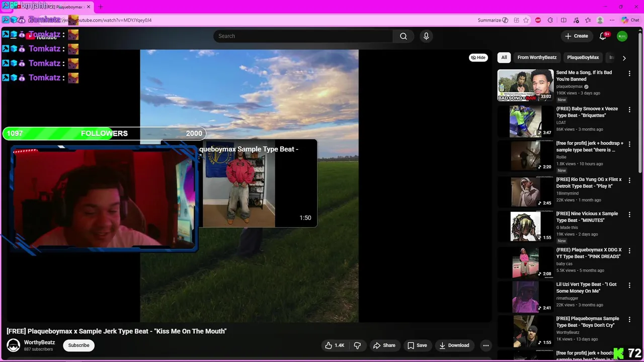The height and width of the screenshot is (362, 644).
Task: Download the video
Action: pyautogui.click(x=454, y=345)
